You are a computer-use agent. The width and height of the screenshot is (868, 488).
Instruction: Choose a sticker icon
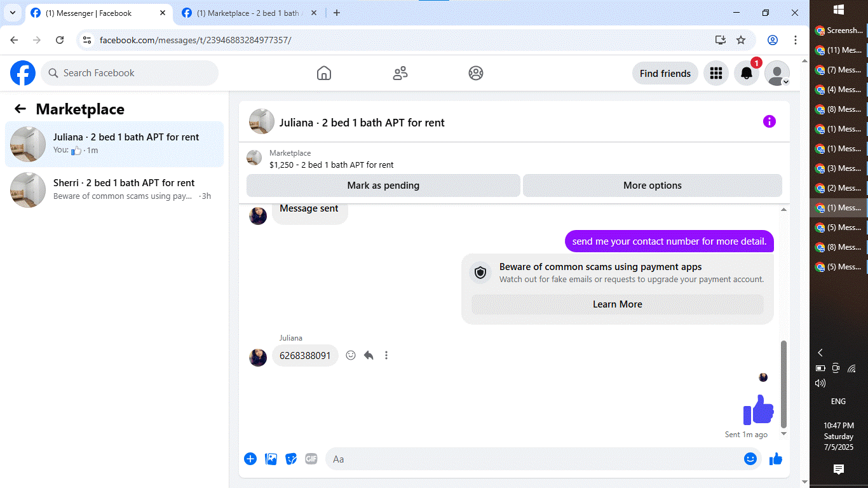291,459
